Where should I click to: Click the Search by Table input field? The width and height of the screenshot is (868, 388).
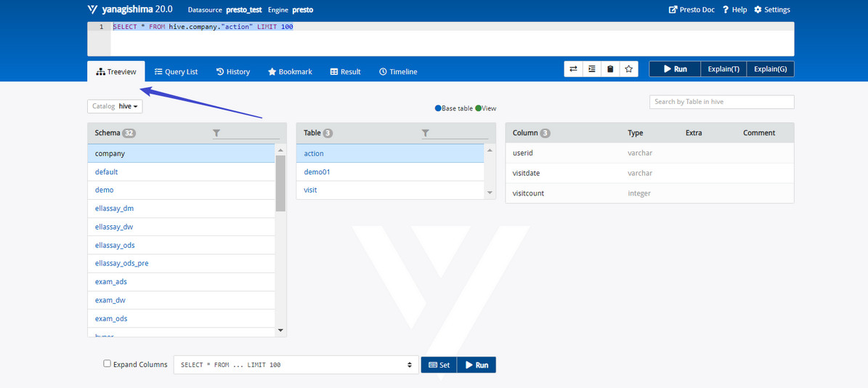click(722, 102)
